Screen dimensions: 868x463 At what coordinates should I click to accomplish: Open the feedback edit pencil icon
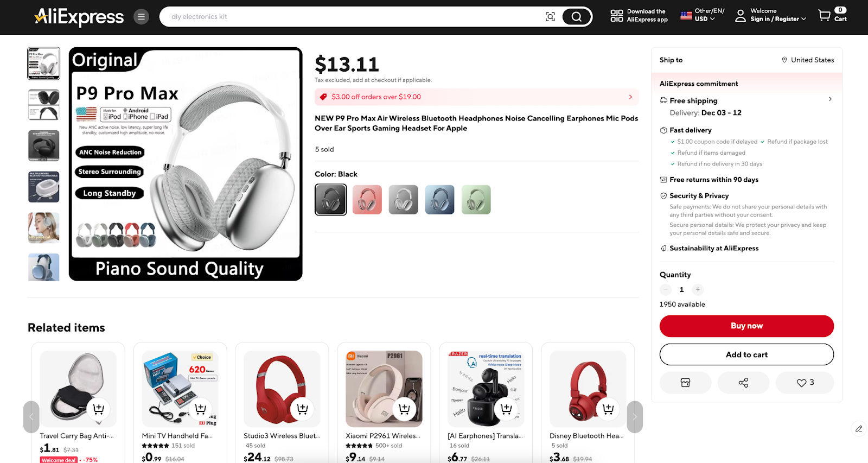[859, 429]
